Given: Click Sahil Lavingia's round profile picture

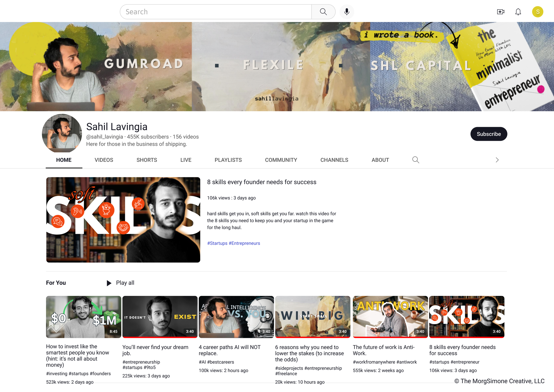Looking at the screenshot, I should (x=62, y=133).
